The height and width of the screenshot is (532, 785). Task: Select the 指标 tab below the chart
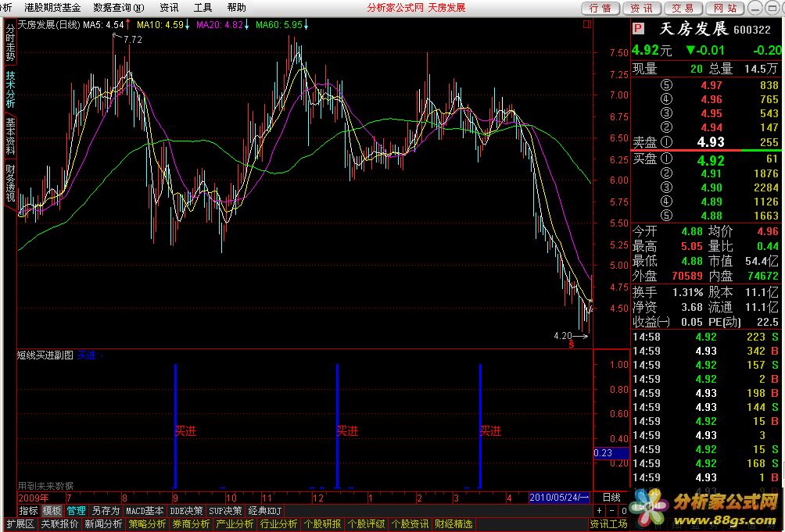28,510
